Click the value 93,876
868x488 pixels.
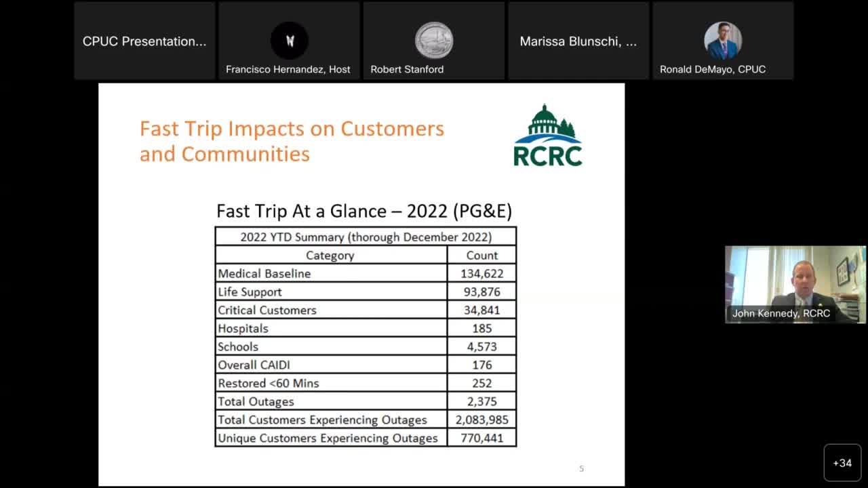[482, 292]
